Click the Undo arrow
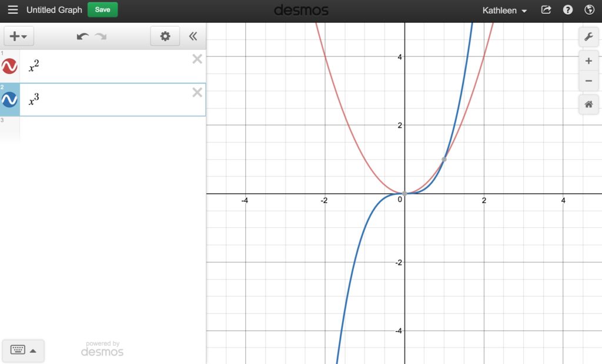602x364 pixels. 82,36
